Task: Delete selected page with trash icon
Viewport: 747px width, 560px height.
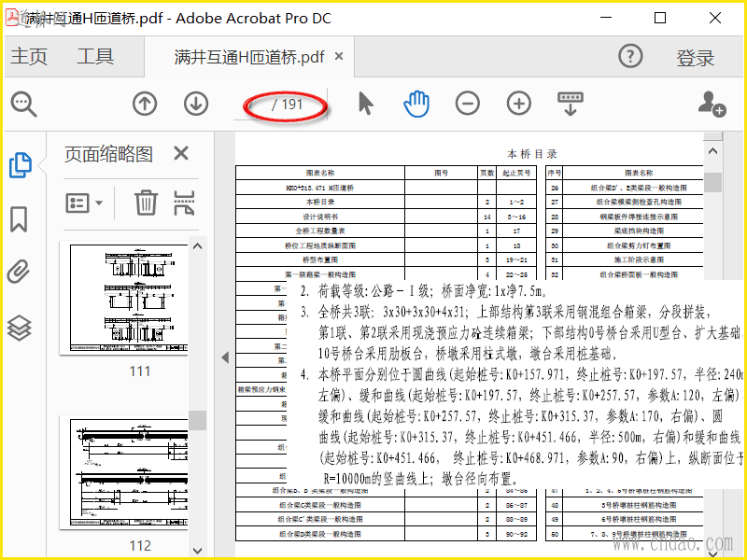Action: coord(146,203)
